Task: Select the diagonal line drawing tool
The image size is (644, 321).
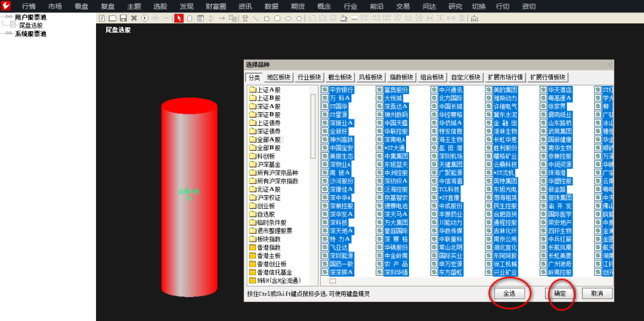Action: 255,18
